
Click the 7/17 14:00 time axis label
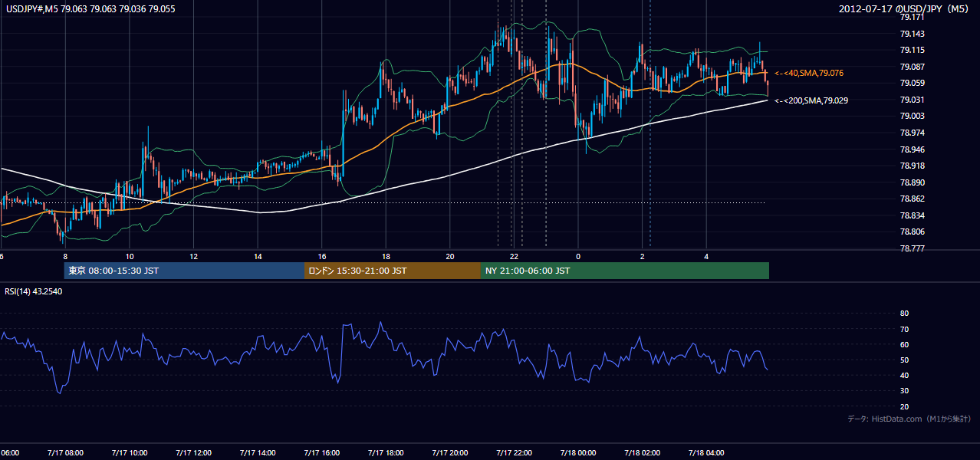click(x=258, y=452)
